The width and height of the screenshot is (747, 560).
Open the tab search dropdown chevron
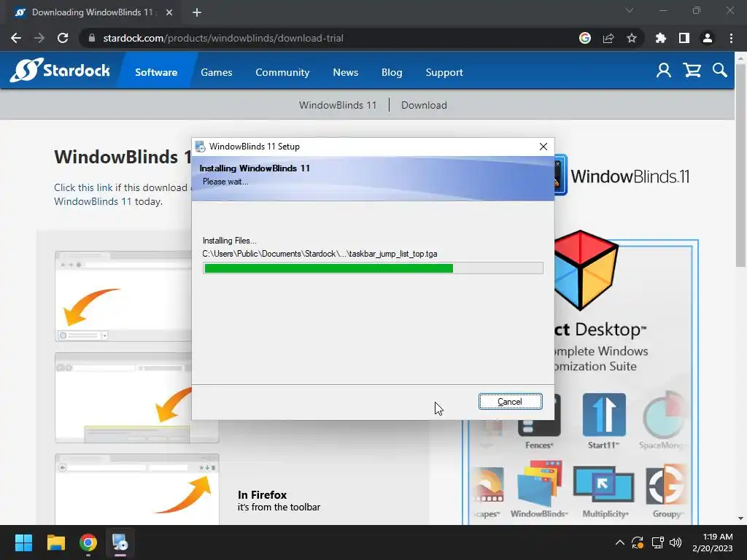click(x=630, y=10)
